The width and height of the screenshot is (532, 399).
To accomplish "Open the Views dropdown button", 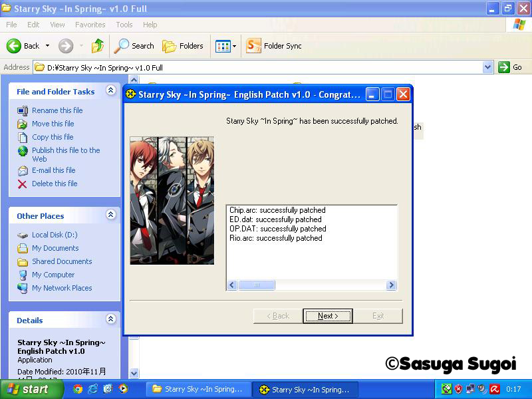I will 226,46.
